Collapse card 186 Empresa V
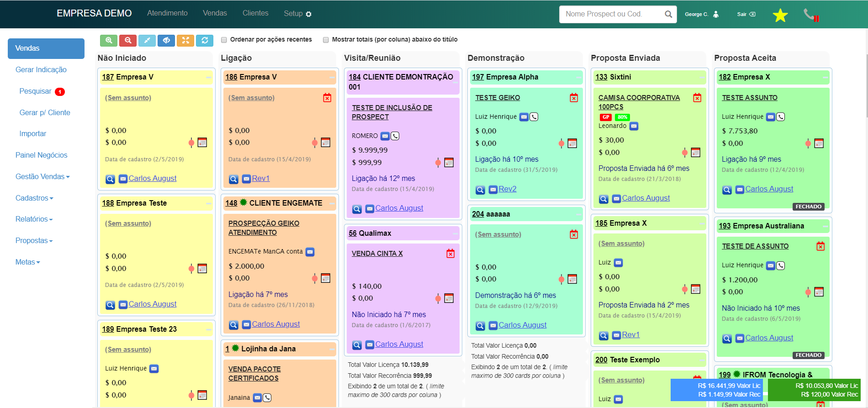 tap(332, 78)
